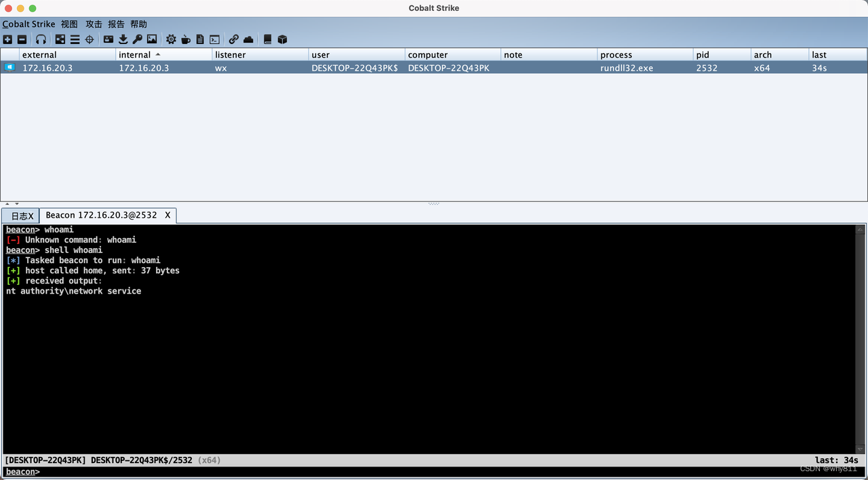Open Listeners via the headphones icon
The width and height of the screenshot is (868, 480).
coord(41,39)
